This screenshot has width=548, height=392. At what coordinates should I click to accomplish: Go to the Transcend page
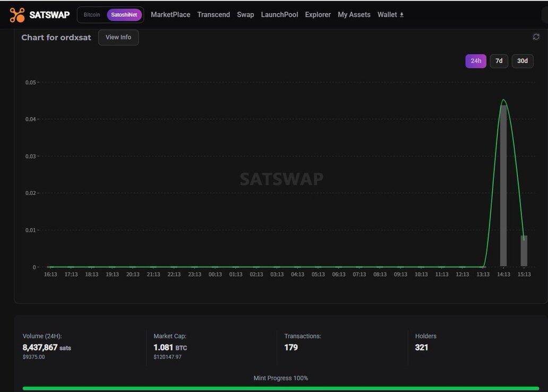pos(213,15)
